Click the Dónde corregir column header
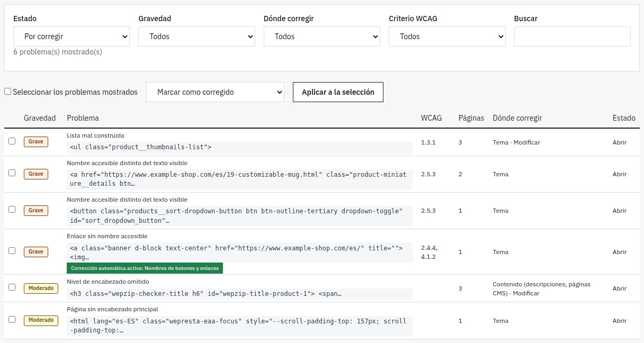Viewport: 644px width, 343px height. point(517,118)
